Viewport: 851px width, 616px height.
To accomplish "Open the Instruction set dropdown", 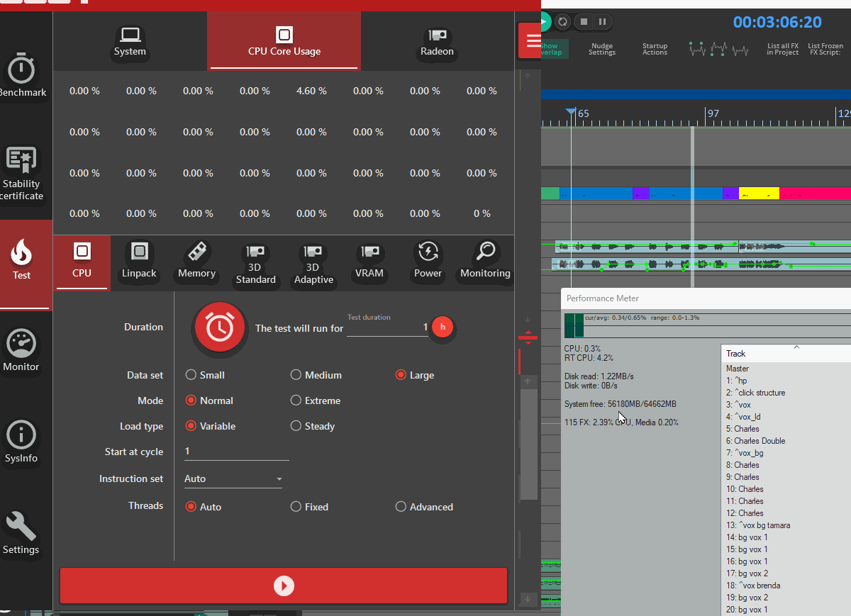I will [233, 479].
